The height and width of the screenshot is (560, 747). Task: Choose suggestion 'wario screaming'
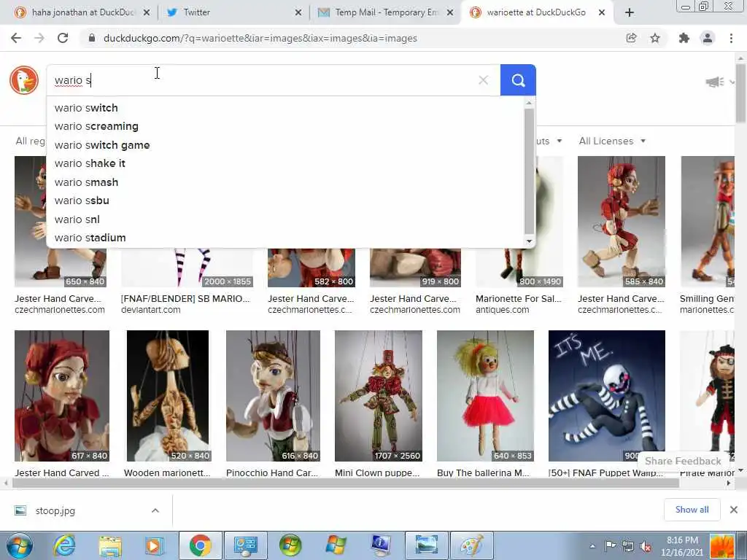click(x=286, y=126)
